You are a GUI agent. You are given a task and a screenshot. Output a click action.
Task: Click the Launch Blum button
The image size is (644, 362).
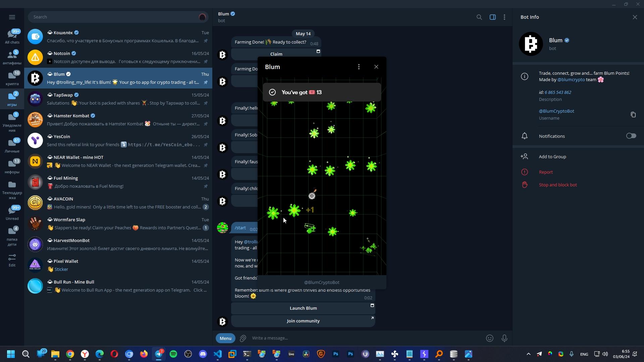pyautogui.click(x=303, y=308)
